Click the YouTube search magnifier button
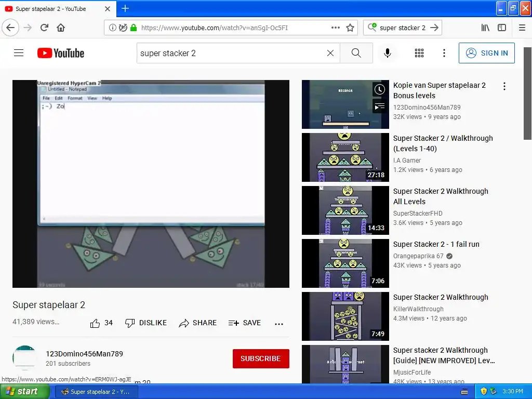This screenshot has height=399, width=532. [x=356, y=53]
